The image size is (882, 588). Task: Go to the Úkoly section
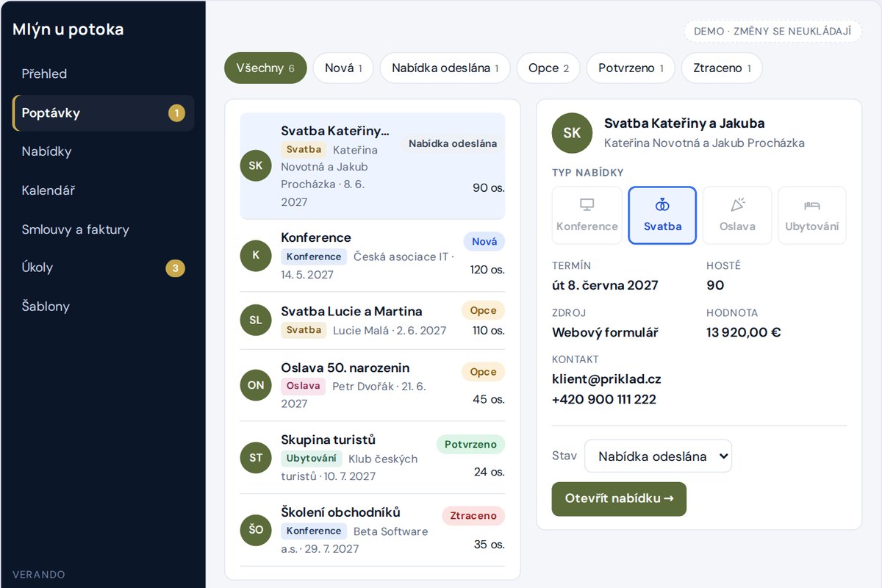(104, 268)
